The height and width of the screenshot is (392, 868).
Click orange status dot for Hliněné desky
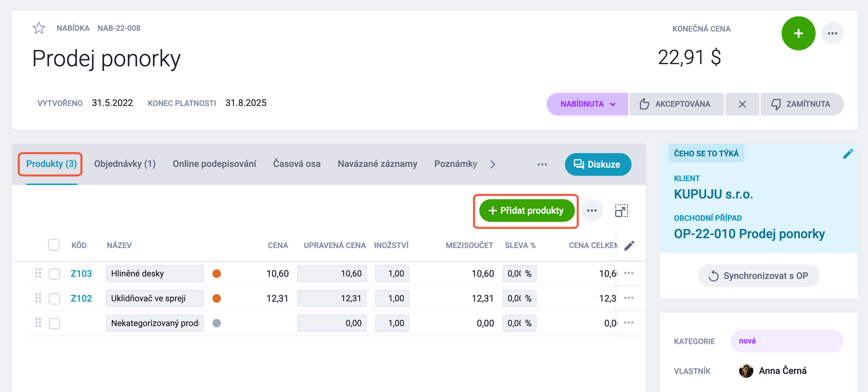(217, 274)
